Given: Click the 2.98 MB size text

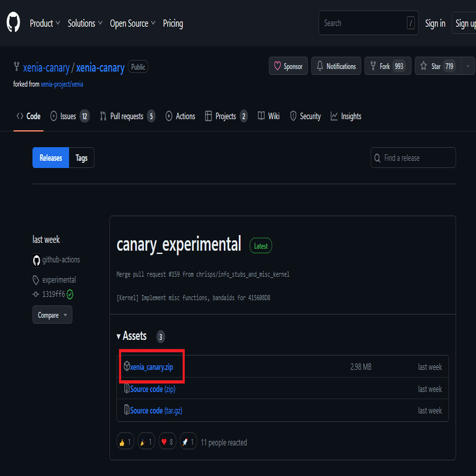Looking at the screenshot, I should [361, 367].
